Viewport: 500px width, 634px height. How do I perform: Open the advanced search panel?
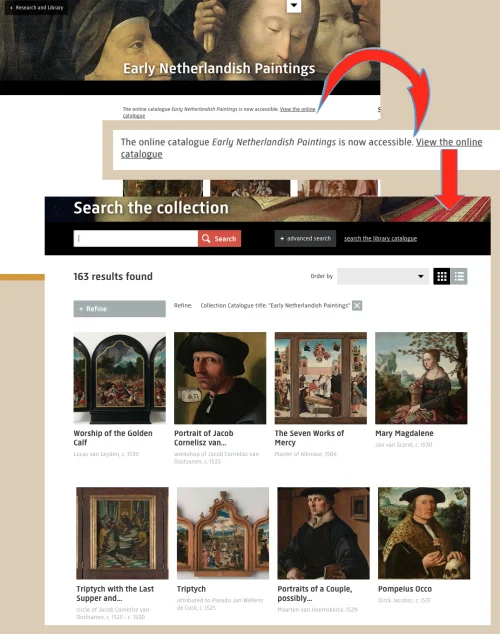click(x=305, y=239)
